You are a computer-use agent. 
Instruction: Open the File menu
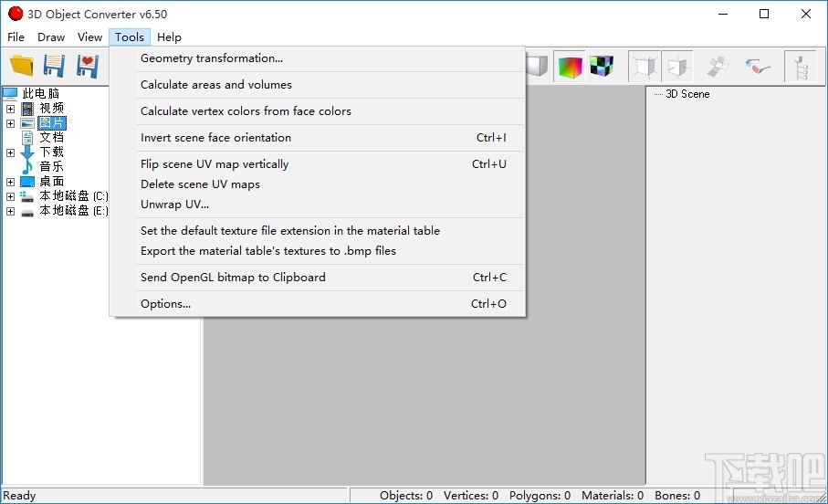pyautogui.click(x=16, y=37)
